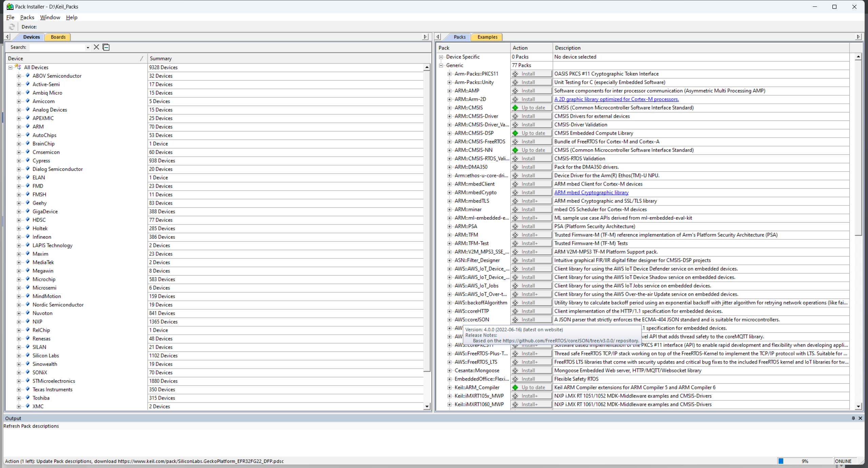Open the Help menu

coord(72,17)
